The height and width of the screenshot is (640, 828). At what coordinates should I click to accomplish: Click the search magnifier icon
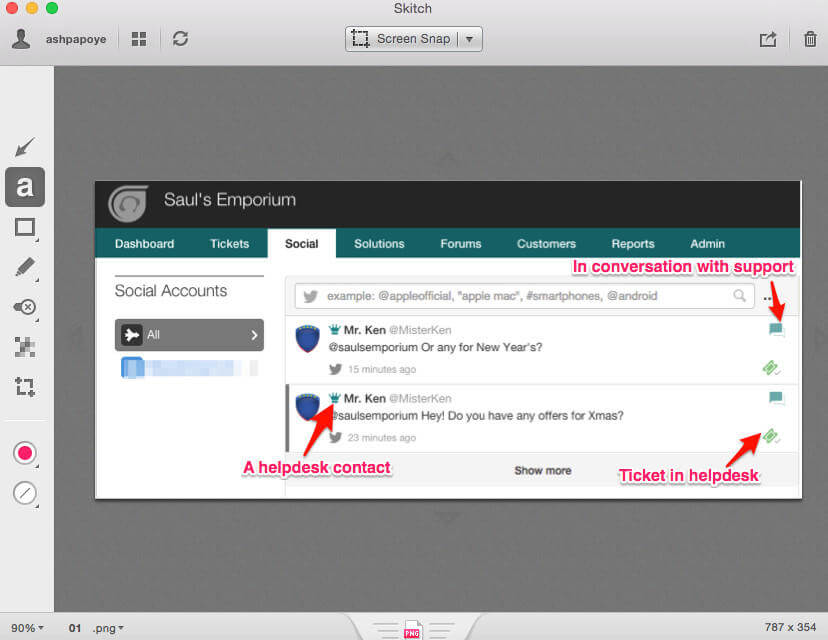[739, 295]
